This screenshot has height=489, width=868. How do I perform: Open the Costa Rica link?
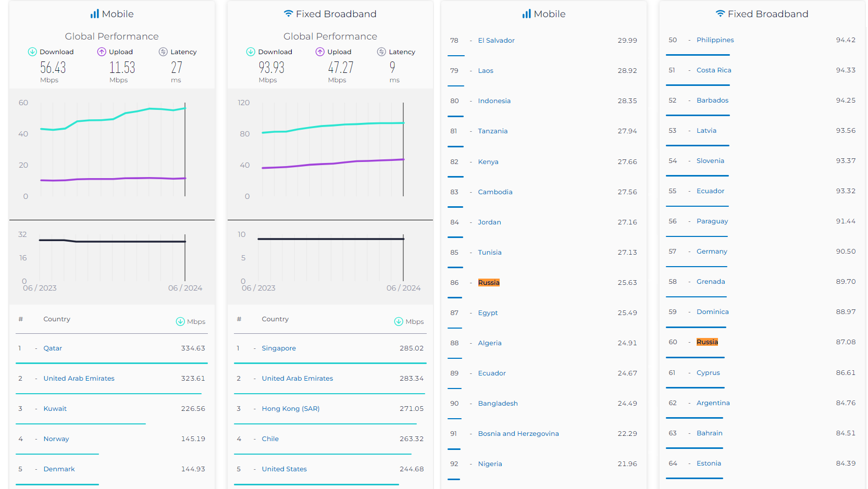(x=714, y=70)
